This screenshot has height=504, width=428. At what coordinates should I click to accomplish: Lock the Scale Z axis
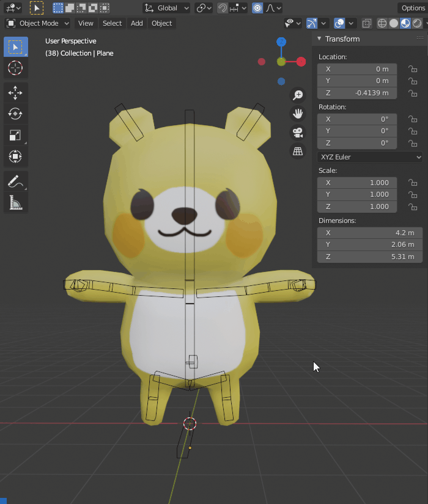(x=413, y=206)
